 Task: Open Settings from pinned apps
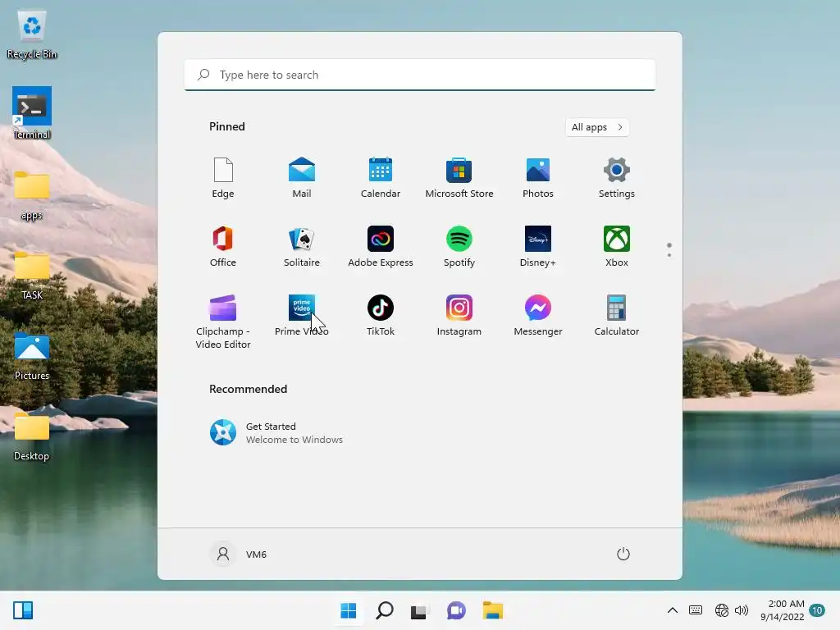pyautogui.click(x=617, y=178)
